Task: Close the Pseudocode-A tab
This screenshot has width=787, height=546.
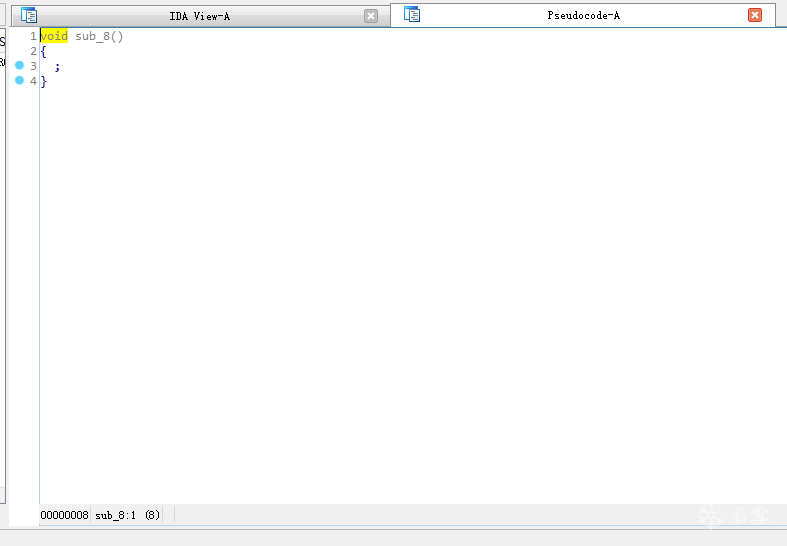Action: [x=755, y=15]
